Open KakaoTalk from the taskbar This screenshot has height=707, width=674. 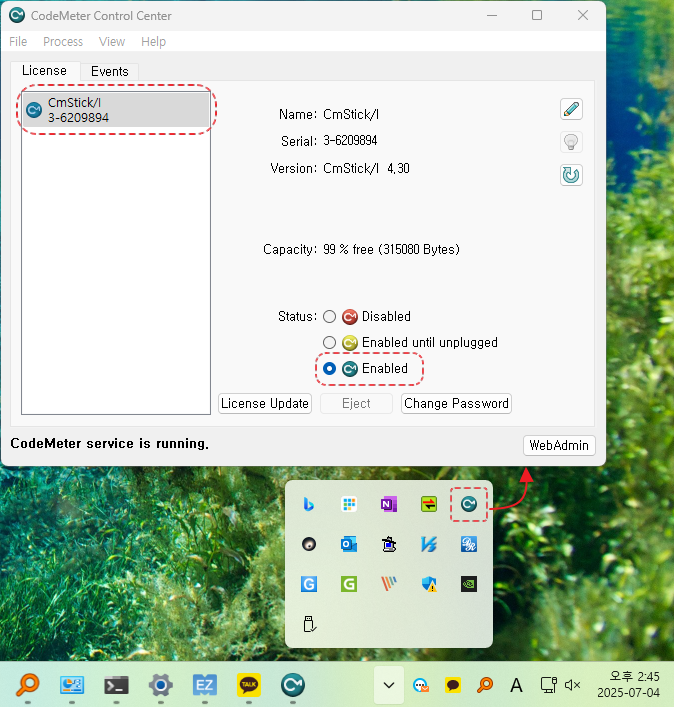coord(249,685)
